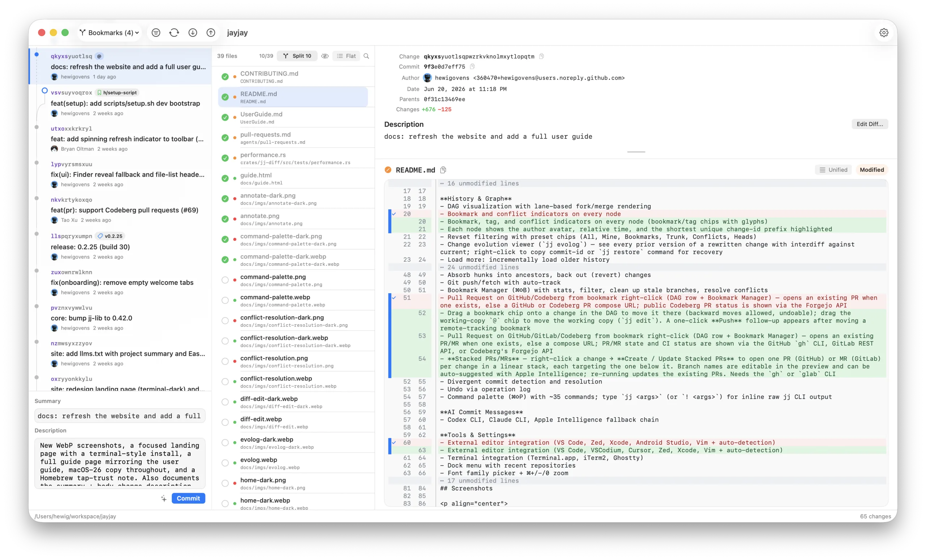
Task: Click parent commit 0f31c13469ee
Action: (x=444, y=99)
